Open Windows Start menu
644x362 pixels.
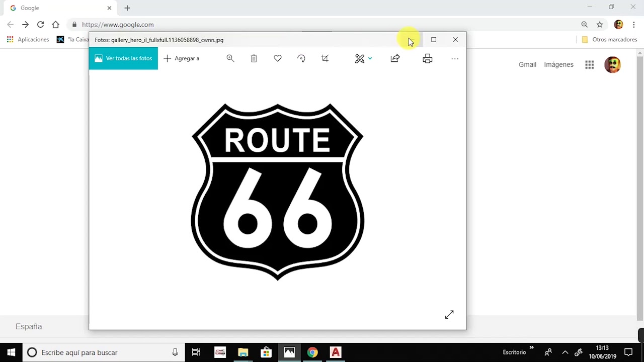[x=11, y=352]
